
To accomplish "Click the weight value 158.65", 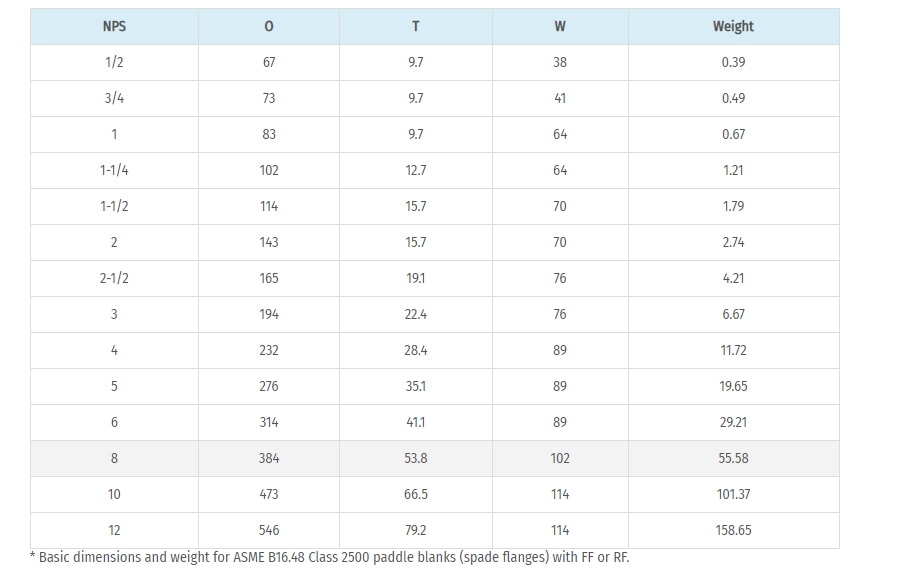I will tap(733, 530).
